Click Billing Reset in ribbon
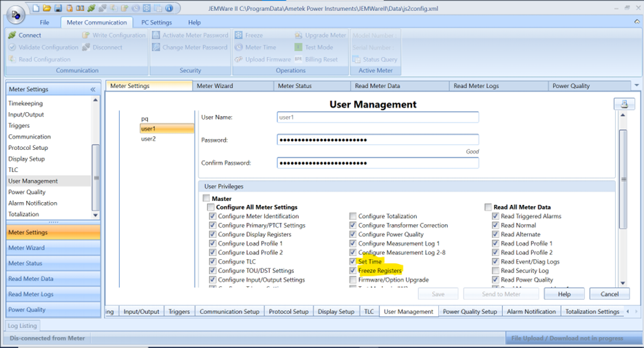This screenshot has width=644, height=348. pos(316,60)
